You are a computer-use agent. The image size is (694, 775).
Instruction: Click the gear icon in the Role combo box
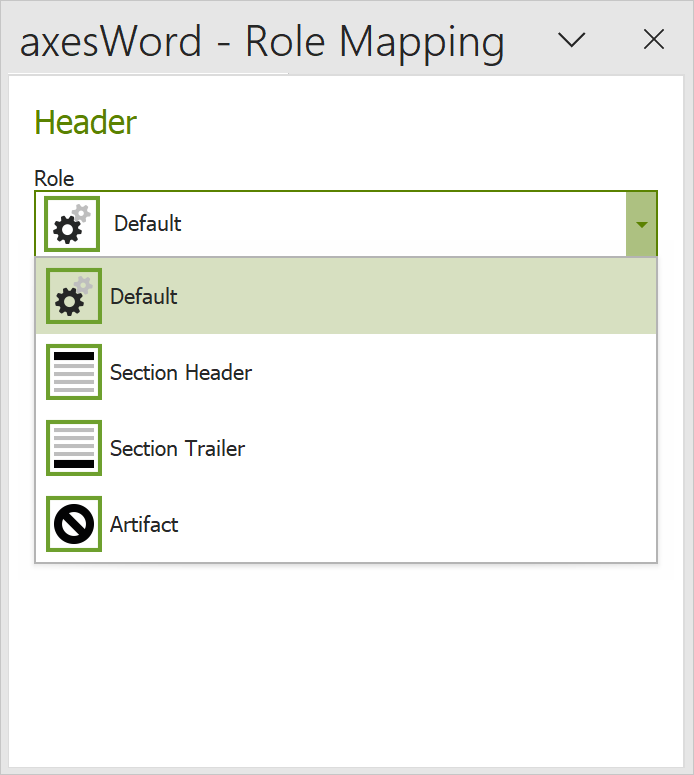(72, 224)
